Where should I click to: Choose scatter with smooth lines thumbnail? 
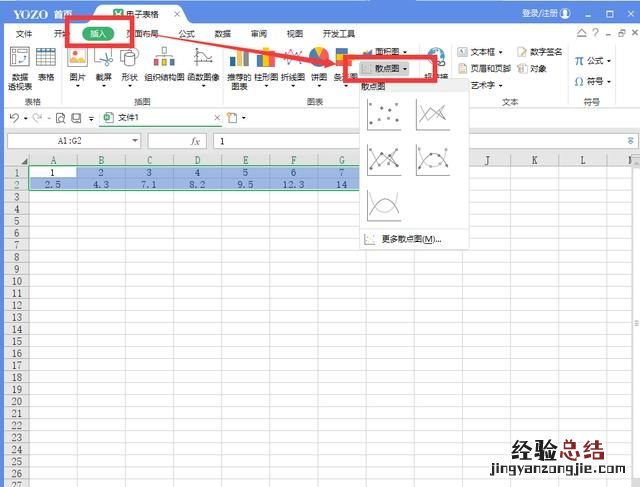(x=384, y=205)
